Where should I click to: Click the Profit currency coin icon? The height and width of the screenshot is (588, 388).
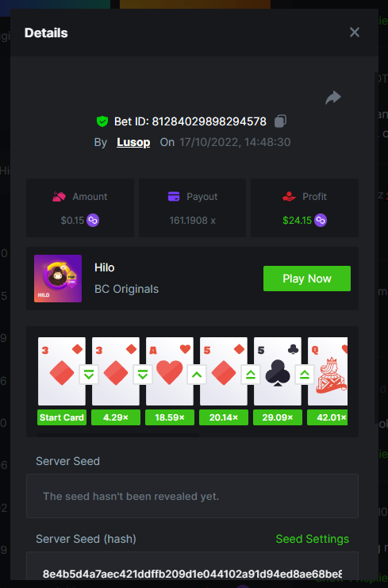click(320, 220)
